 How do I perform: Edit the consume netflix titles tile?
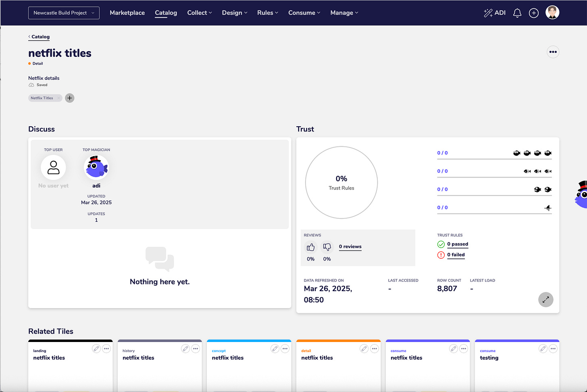tap(454, 349)
